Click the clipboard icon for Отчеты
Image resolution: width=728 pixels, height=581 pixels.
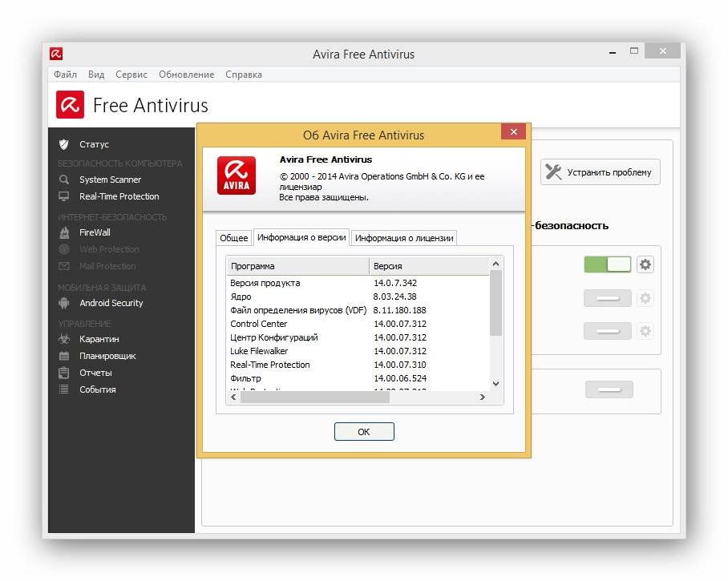click(x=64, y=373)
